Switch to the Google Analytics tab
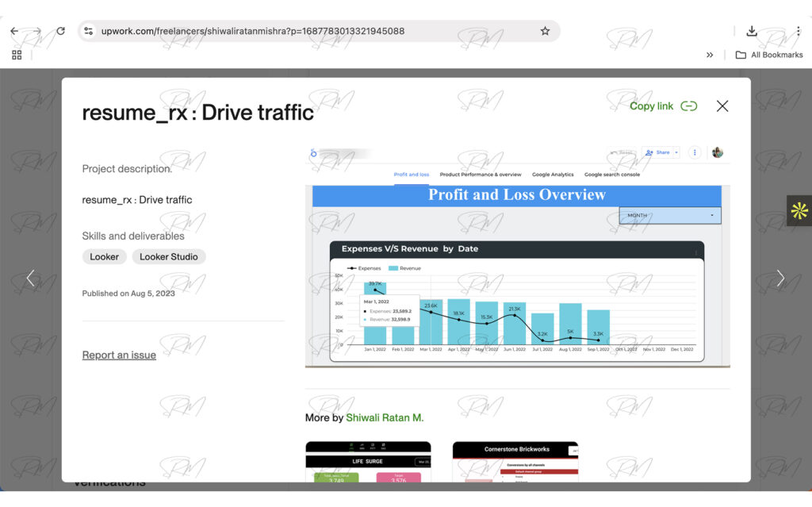Image resolution: width=812 pixels, height=507 pixels. coord(553,175)
